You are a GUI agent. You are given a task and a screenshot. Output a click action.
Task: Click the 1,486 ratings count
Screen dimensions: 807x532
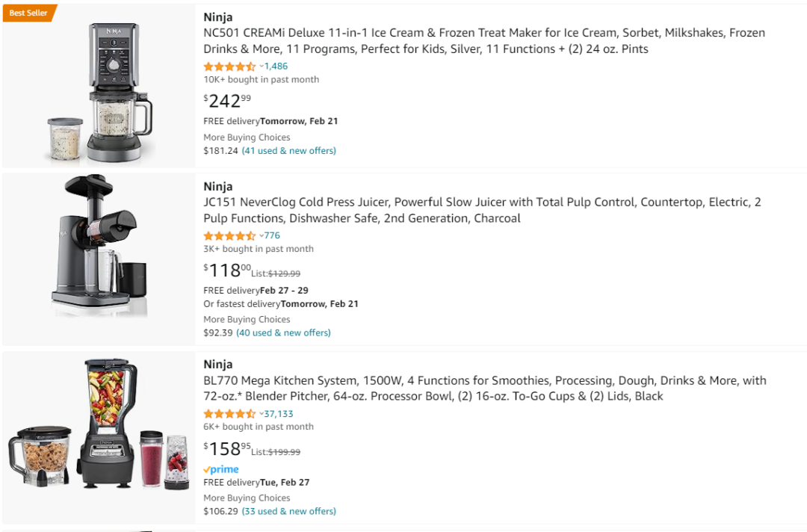tap(276, 66)
